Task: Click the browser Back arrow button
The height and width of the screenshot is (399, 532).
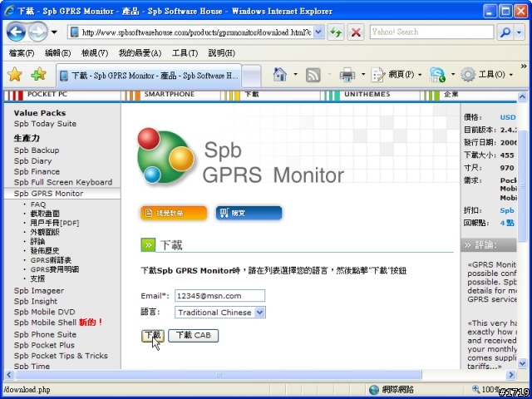Action: pos(16,32)
